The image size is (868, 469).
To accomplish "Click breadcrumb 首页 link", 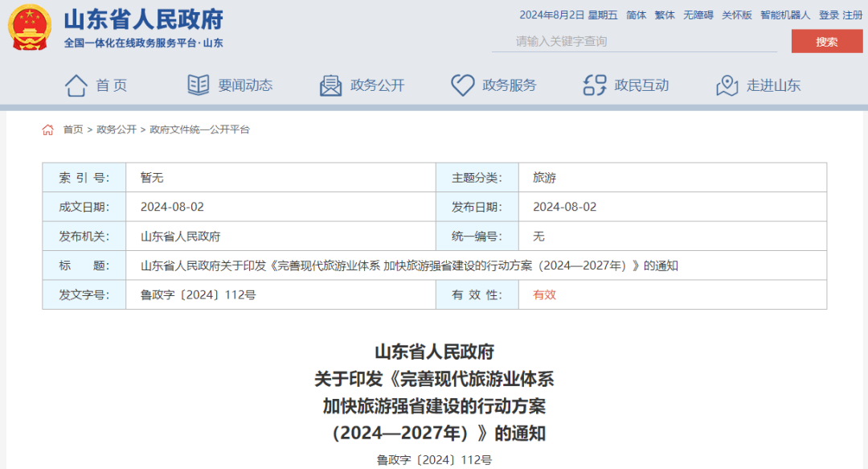I will click(73, 130).
